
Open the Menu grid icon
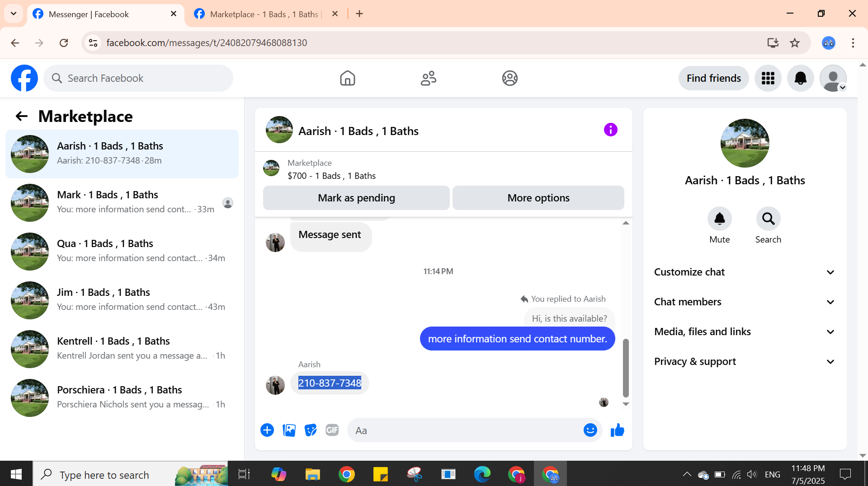768,78
